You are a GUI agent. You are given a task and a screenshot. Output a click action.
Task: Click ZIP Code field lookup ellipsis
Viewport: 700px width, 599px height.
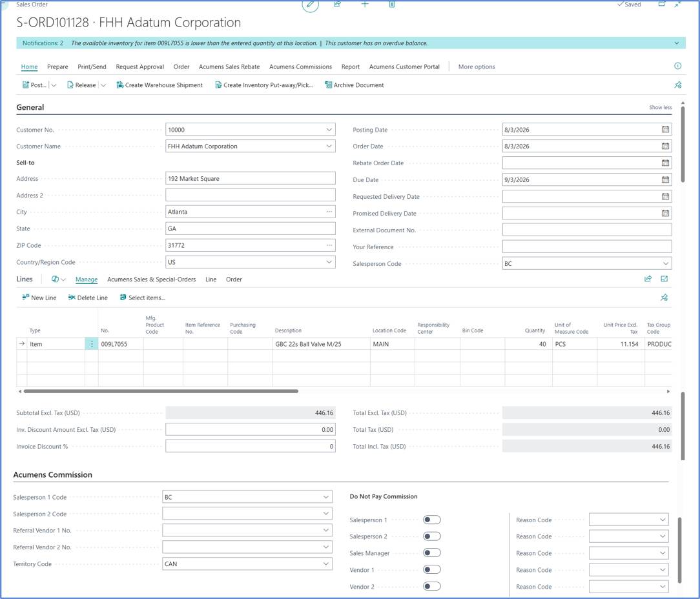tap(329, 245)
